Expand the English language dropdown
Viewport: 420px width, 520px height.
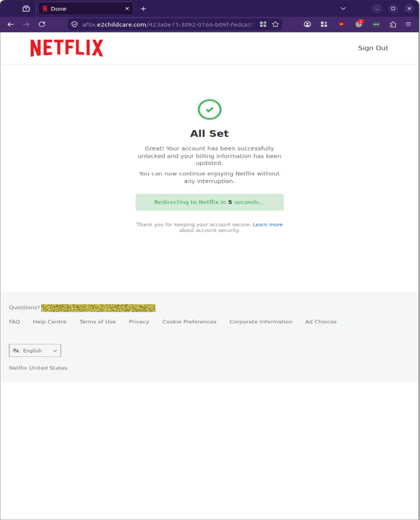35,350
